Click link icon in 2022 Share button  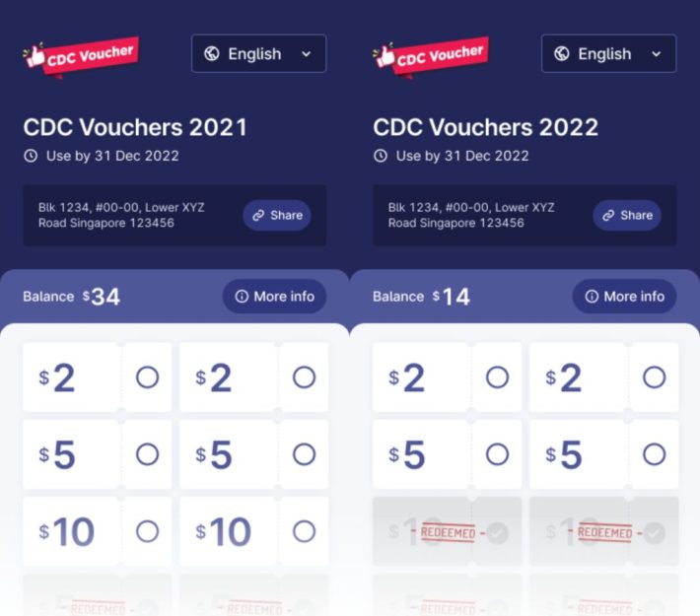click(608, 215)
